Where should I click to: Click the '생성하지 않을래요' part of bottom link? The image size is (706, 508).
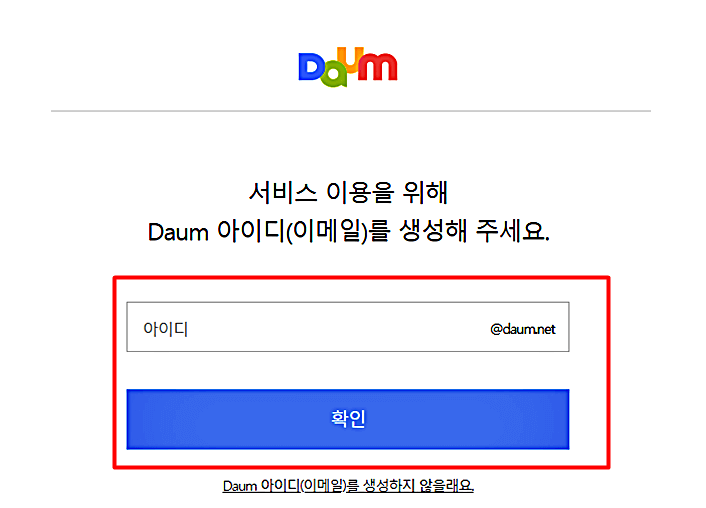418,486
